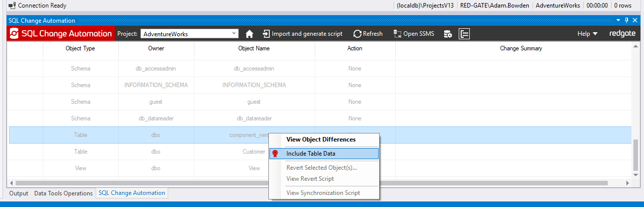
Task: Click the redgate logo
Action: (x=622, y=34)
